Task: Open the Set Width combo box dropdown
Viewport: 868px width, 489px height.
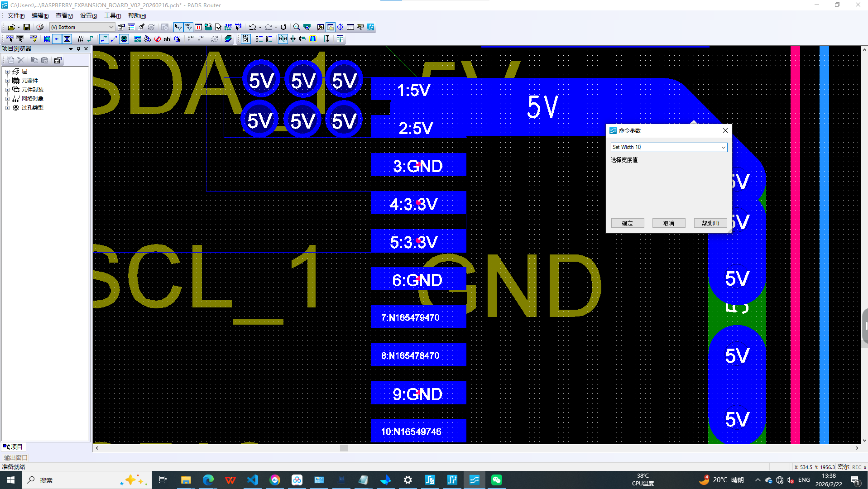Action: tap(723, 147)
